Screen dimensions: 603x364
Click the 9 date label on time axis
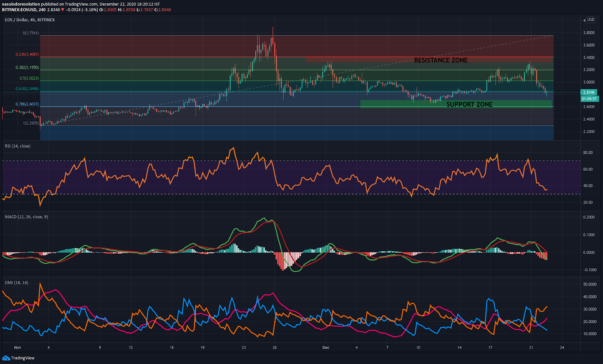[x=100, y=347]
